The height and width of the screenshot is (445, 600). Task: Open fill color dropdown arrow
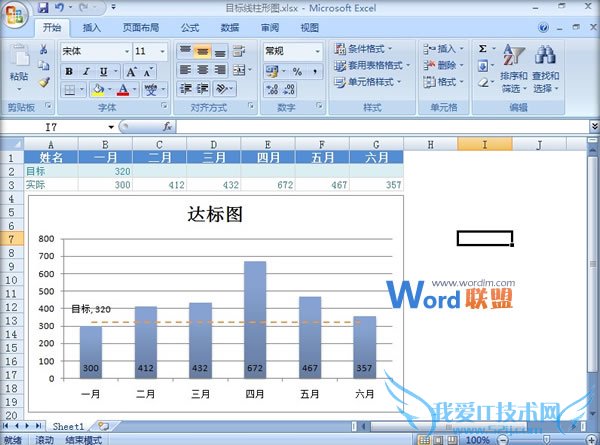(x=110, y=90)
